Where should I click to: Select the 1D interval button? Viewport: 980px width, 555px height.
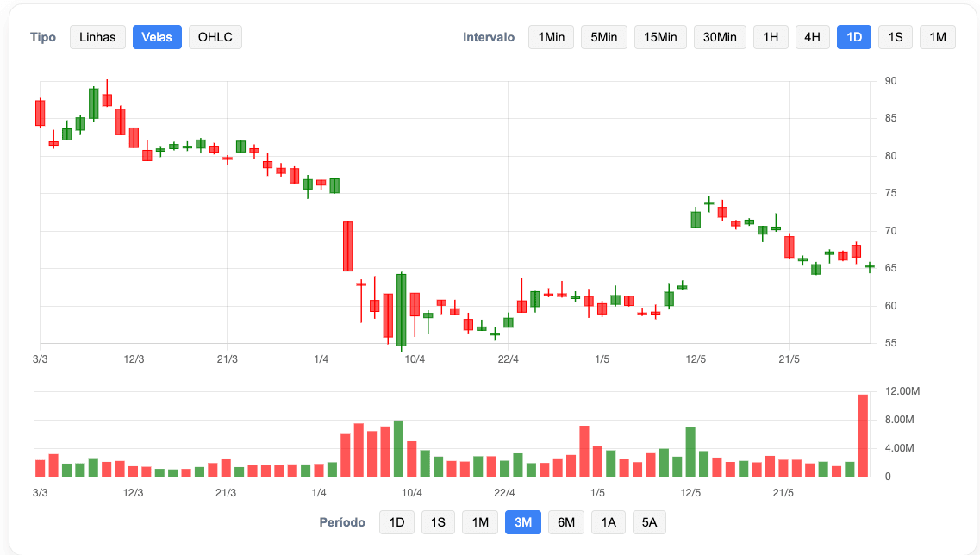(x=854, y=37)
